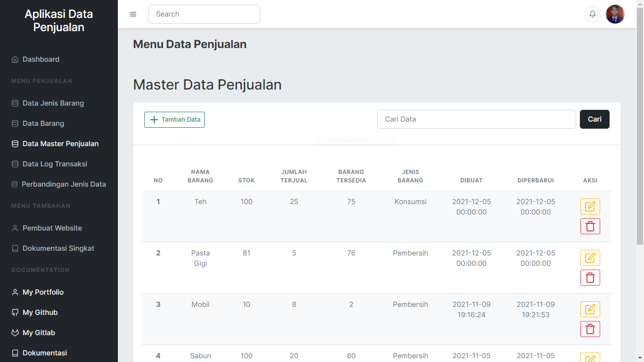Click the My Portfolio person icon
Viewport: 644px width, 362px height.
point(15,292)
